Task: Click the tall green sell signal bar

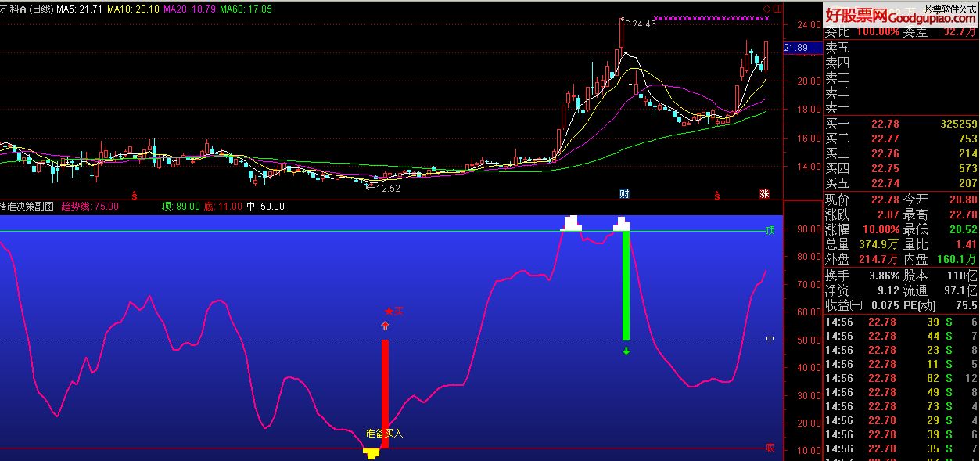Action: [626, 286]
